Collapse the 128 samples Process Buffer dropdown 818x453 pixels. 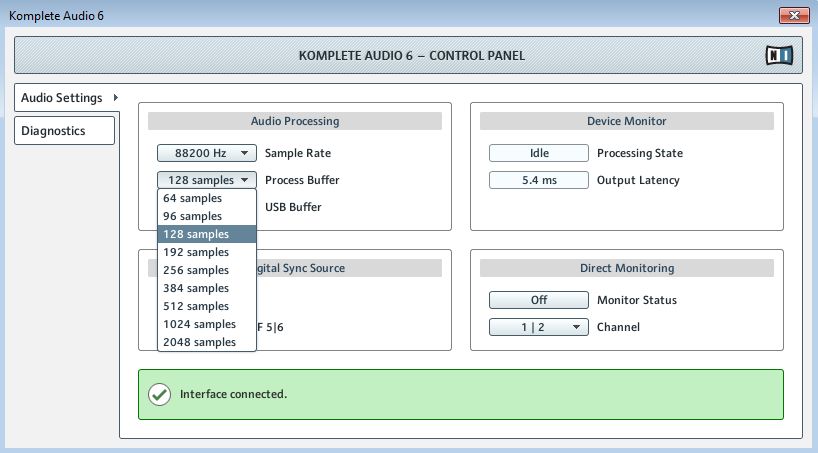pos(207,180)
